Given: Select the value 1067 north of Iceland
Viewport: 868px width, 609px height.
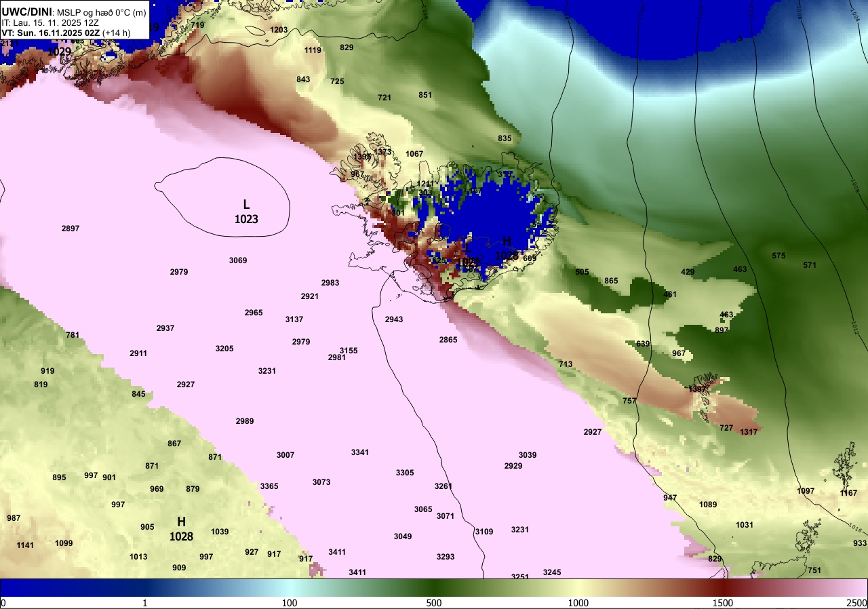Looking at the screenshot, I should [x=414, y=154].
